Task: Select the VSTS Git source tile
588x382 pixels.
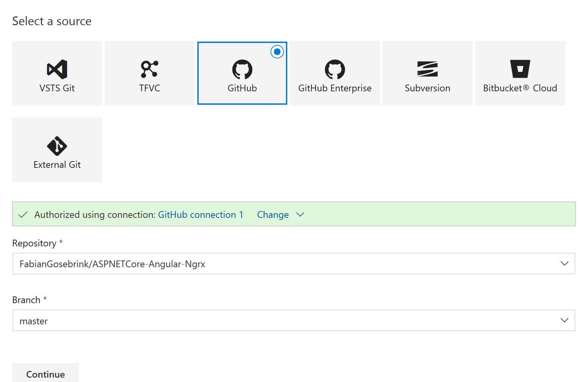Action: pos(57,73)
